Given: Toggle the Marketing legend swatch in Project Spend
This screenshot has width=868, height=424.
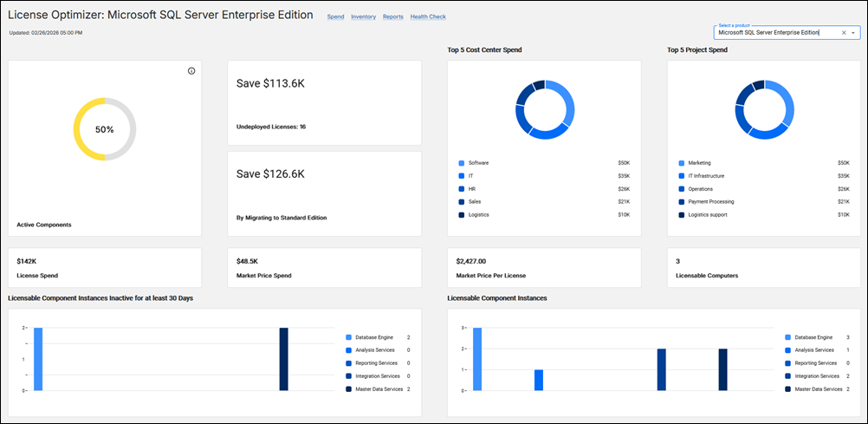Looking at the screenshot, I should pos(682,163).
